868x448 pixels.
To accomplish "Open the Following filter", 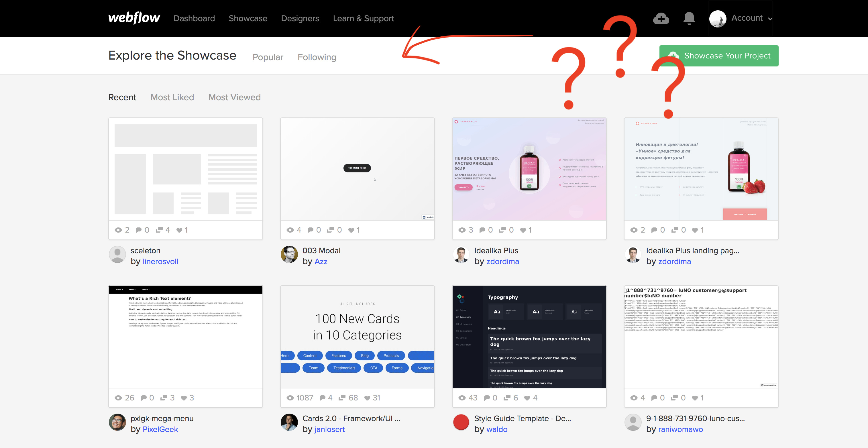I will point(317,57).
